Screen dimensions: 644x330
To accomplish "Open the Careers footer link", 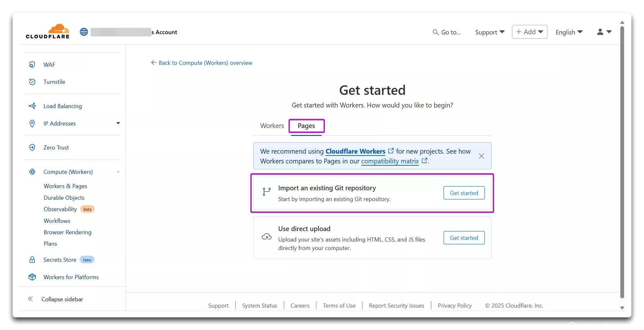I will tap(300, 305).
